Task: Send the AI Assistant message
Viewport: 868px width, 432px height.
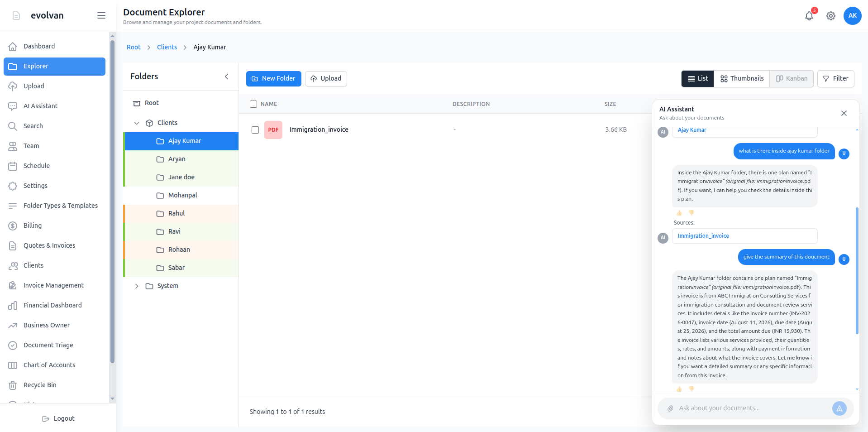Action: [839, 408]
